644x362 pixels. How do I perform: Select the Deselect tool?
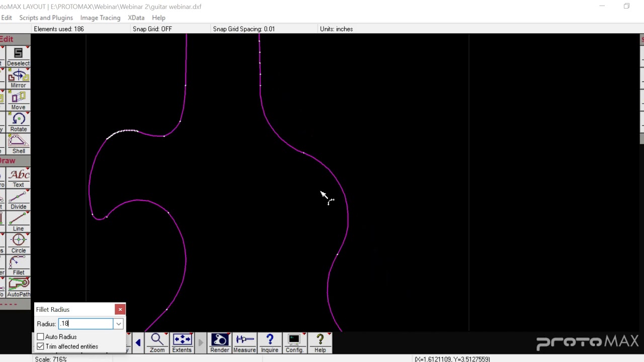tap(18, 56)
